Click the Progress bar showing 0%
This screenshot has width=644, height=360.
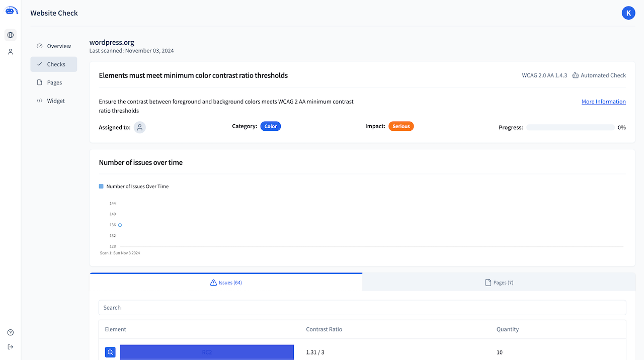571,127
